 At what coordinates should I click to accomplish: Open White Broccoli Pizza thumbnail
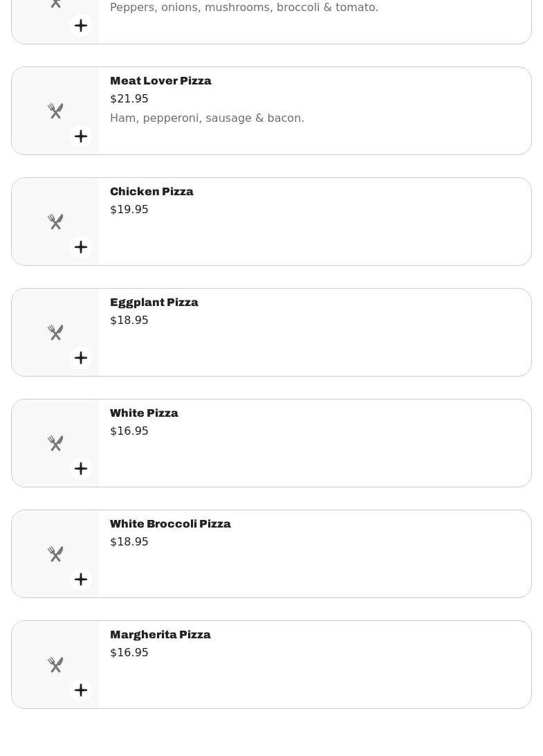(55, 554)
